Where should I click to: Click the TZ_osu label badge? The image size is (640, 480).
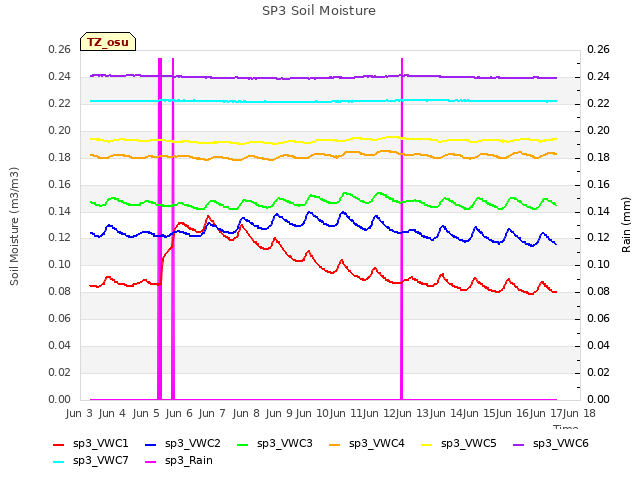108,42
